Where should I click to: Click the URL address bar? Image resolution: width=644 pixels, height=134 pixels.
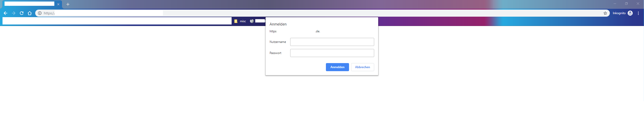pyautogui.click(x=322, y=13)
